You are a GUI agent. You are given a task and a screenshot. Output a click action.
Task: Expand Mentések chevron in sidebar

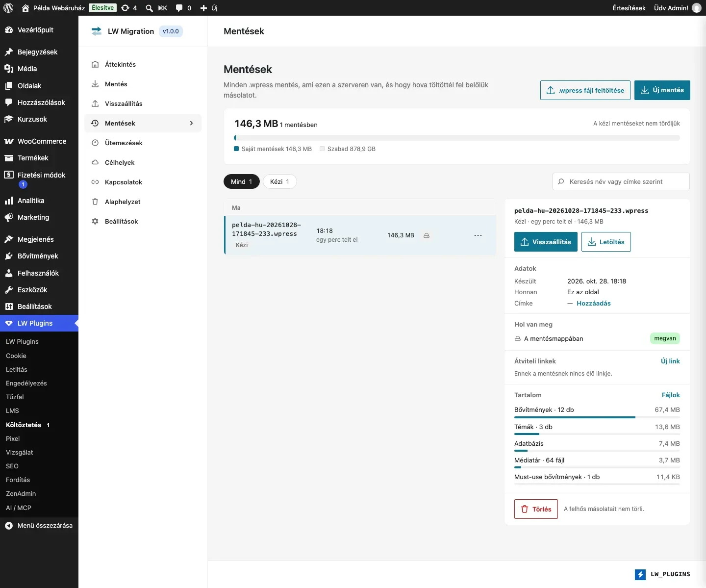(x=192, y=123)
